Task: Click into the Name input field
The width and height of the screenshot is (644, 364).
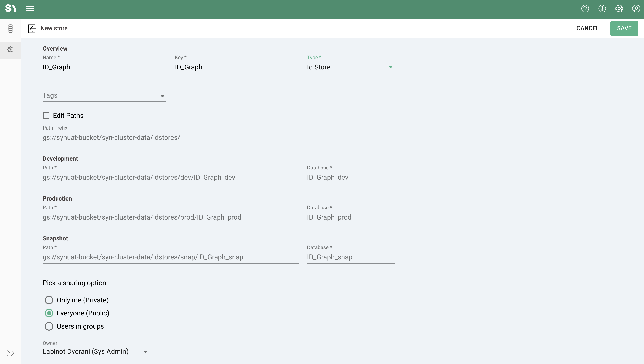Action: [x=104, y=67]
